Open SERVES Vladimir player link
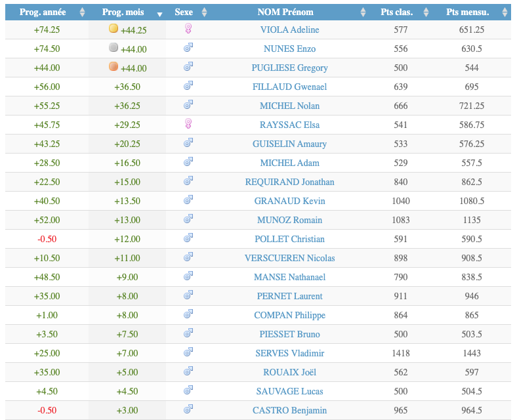 pyautogui.click(x=289, y=353)
